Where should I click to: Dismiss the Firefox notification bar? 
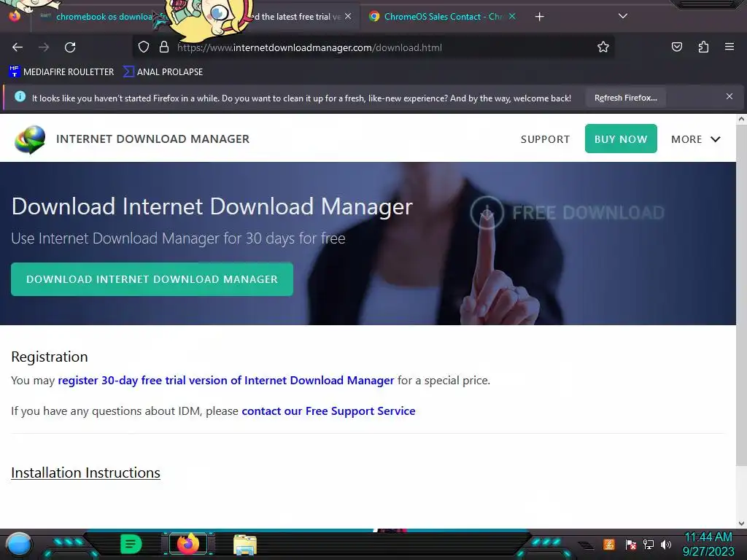[x=729, y=97]
